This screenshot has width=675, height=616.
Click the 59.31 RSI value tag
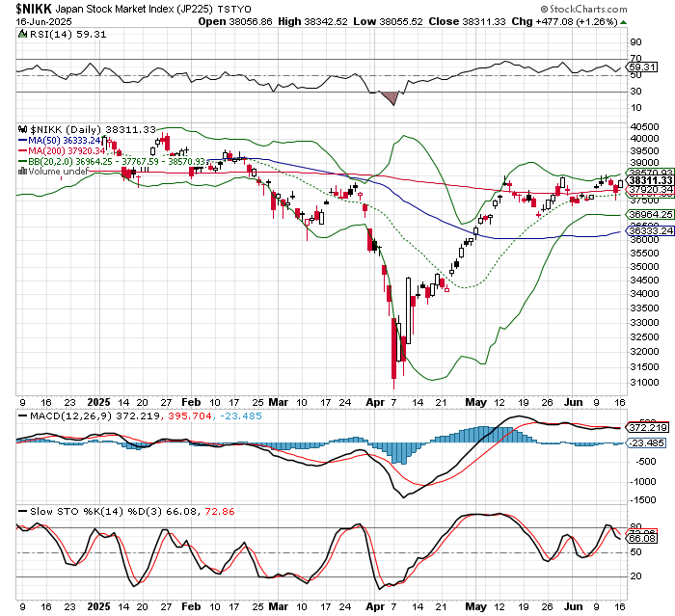point(642,67)
